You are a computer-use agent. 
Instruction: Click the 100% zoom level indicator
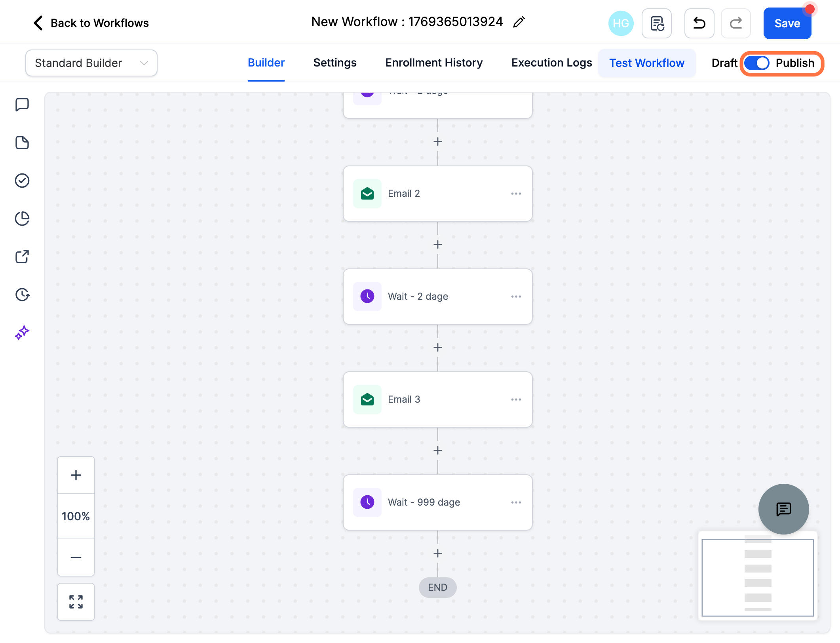click(x=76, y=516)
